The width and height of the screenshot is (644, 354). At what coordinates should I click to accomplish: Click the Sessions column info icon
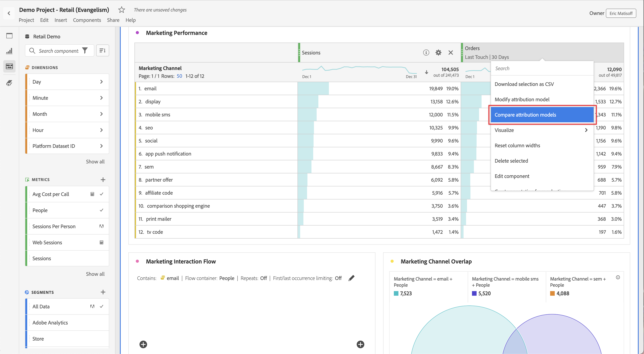426,53
